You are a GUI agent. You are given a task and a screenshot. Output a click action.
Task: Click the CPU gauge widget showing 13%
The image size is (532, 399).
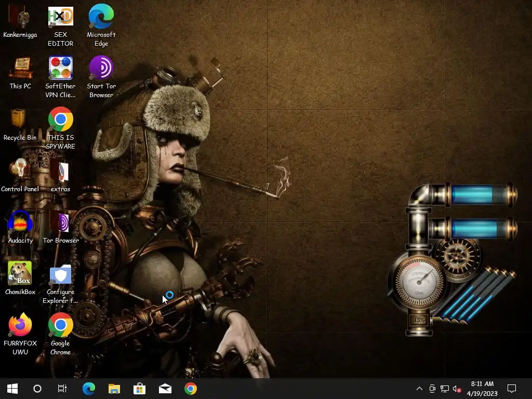coord(419,282)
